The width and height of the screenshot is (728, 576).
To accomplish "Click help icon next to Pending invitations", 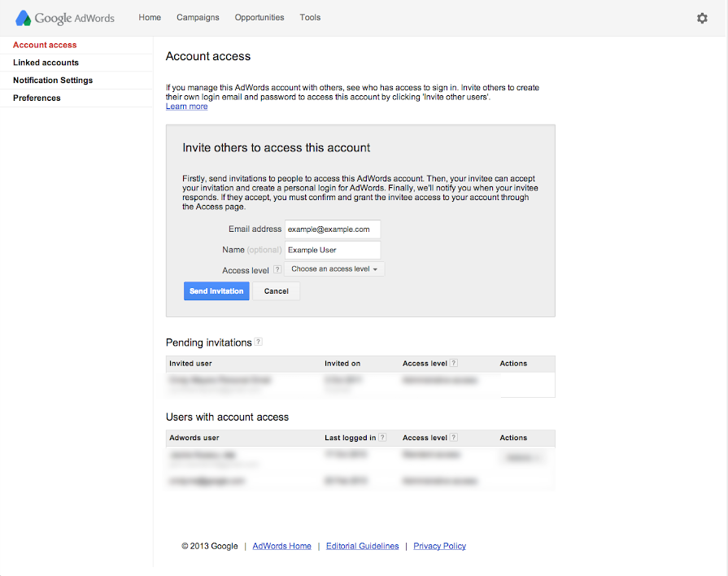I will click(258, 343).
